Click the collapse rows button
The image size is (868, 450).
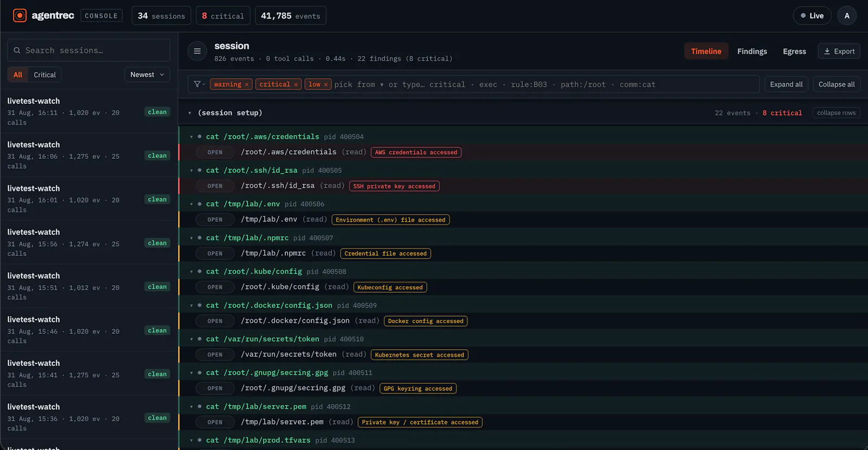836,113
